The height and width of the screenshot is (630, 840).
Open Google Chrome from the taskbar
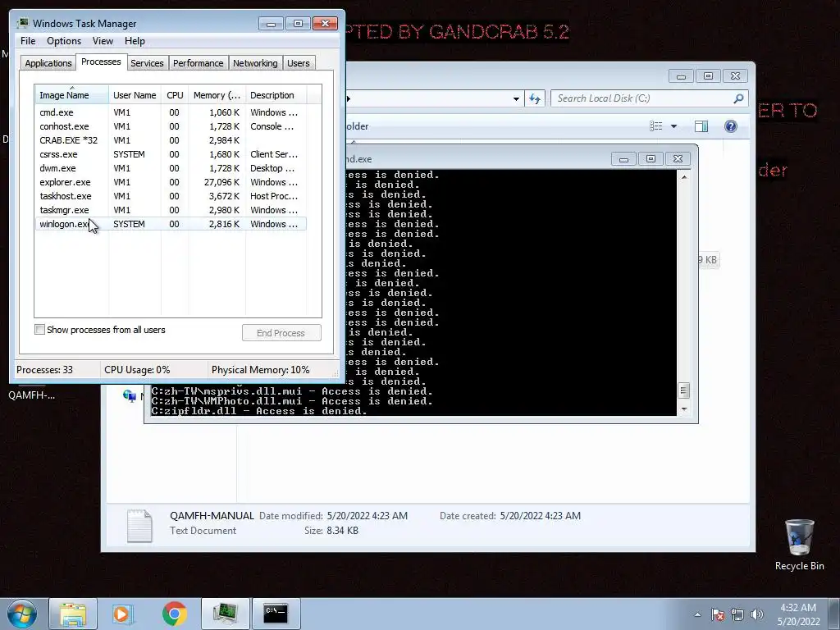pos(174,614)
